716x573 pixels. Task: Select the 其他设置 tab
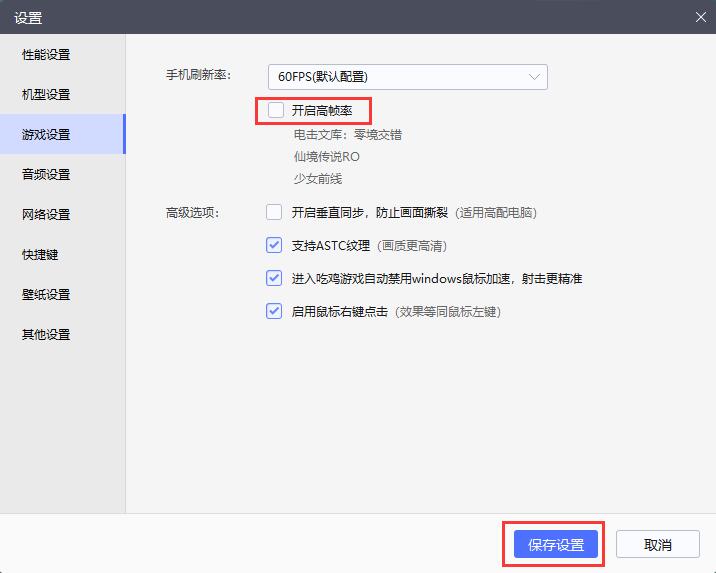47,335
